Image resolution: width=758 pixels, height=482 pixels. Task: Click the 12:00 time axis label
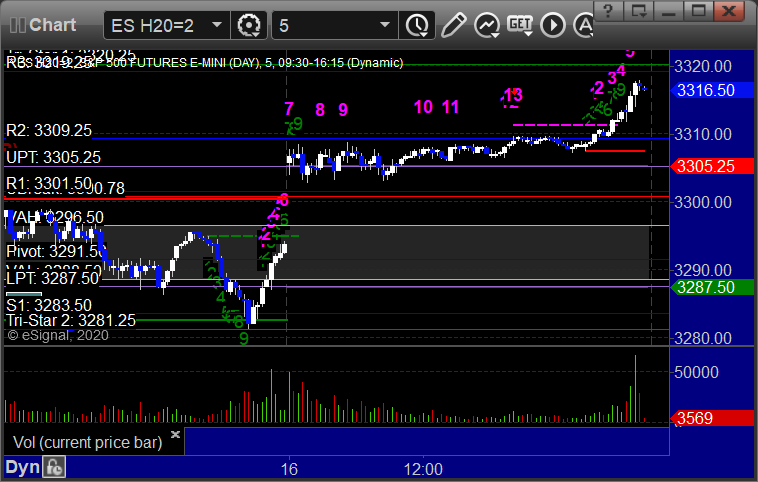click(423, 469)
